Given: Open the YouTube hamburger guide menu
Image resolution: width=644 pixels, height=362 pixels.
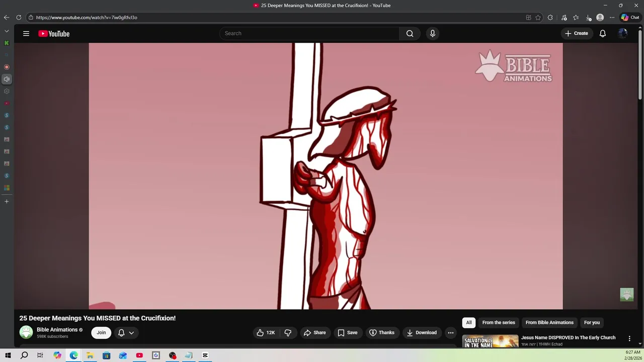Looking at the screenshot, I should 26,34.
